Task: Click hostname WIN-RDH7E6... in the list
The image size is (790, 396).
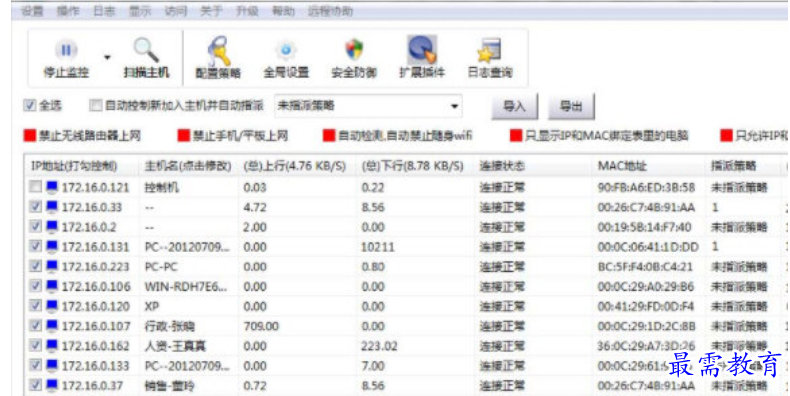Action: [185, 287]
